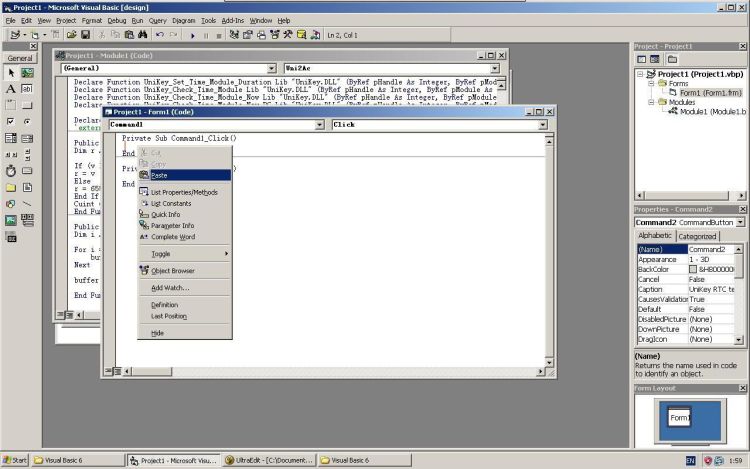Open the Toggle submenu
The image size is (750, 469).
[x=185, y=254]
